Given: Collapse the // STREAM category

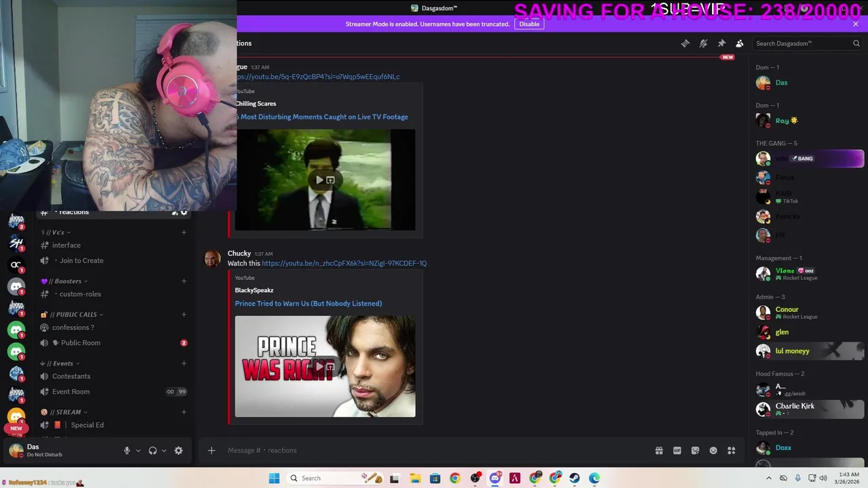Looking at the screenshot, I should click(64, 412).
